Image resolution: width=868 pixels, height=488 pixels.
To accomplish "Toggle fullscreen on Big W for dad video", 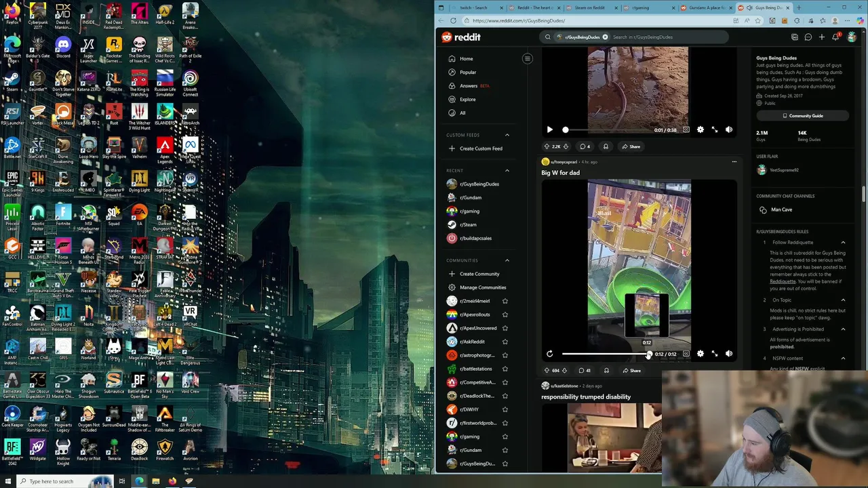I will [714, 354].
